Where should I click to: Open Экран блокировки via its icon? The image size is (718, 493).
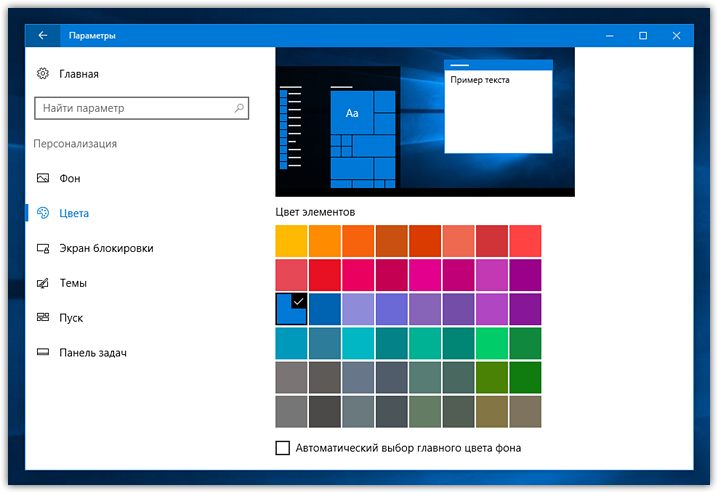(43, 248)
